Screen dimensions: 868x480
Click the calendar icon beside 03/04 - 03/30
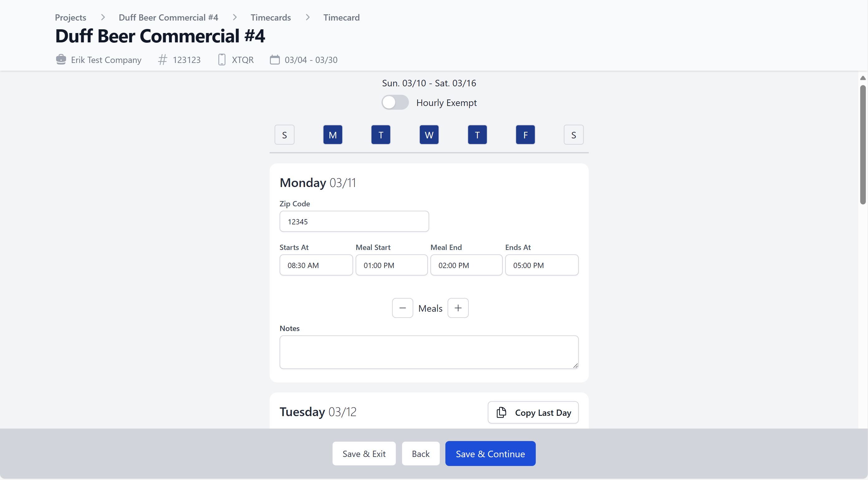275,60
